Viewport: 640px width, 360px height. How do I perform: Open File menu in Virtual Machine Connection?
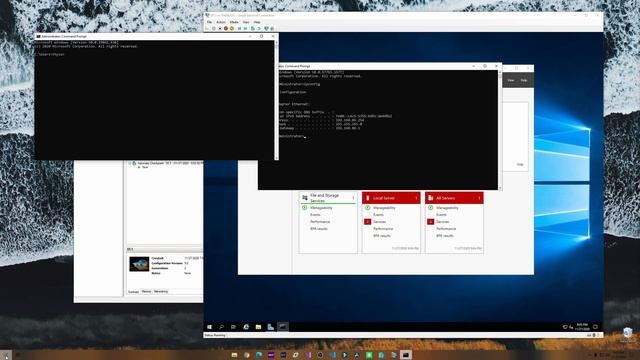click(209, 22)
